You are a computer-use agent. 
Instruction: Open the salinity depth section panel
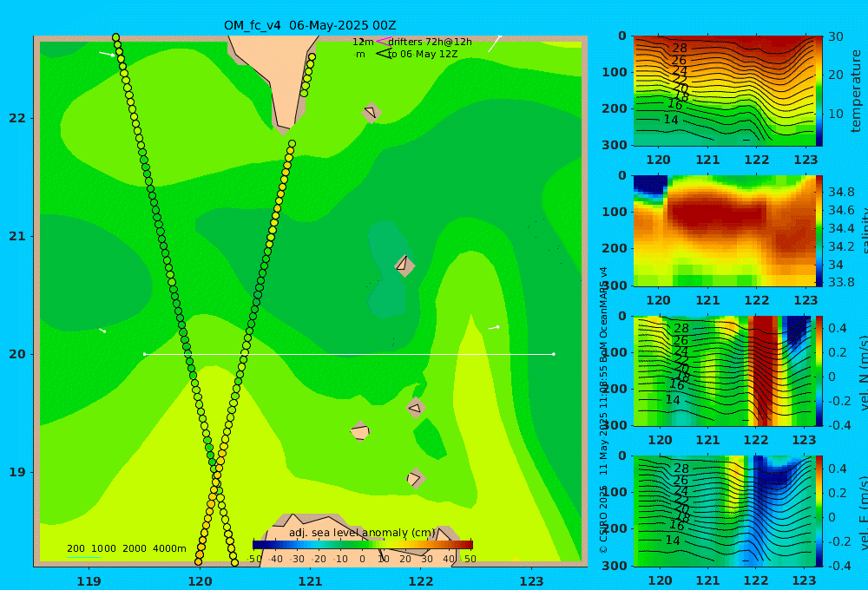click(x=724, y=231)
